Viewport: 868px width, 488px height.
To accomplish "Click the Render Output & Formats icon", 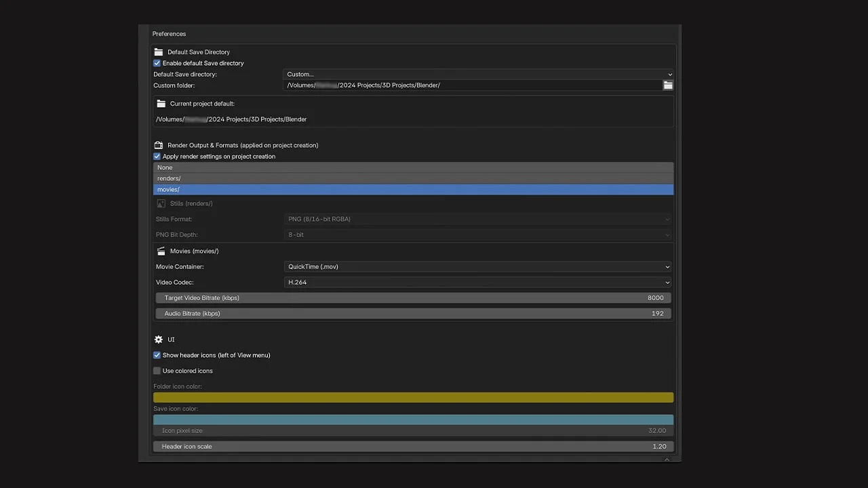I will coord(158,144).
